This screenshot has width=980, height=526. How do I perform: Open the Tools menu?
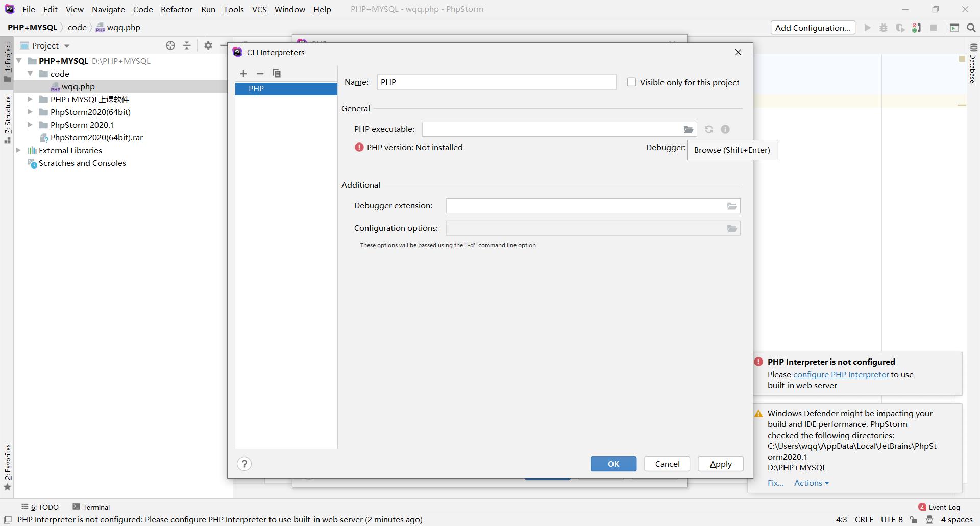pos(233,9)
